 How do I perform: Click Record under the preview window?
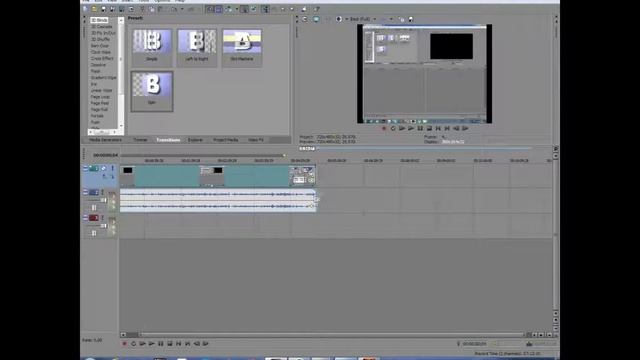[384, 129]
